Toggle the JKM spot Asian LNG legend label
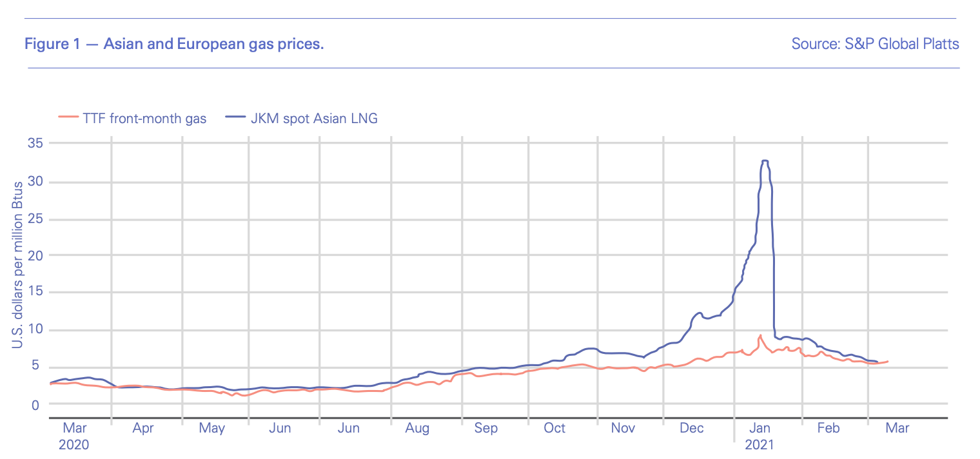The height and width of the screenshot is (459, 980). pos(313,118)
